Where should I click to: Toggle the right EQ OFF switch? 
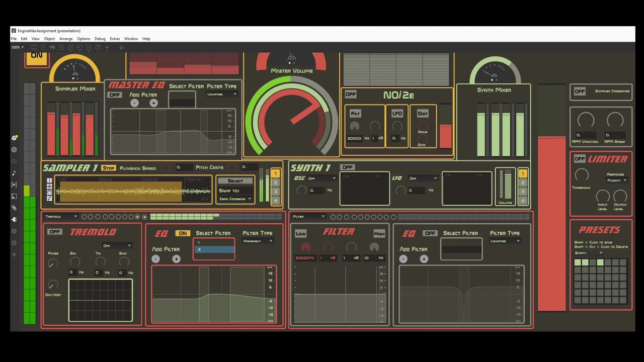430,233
